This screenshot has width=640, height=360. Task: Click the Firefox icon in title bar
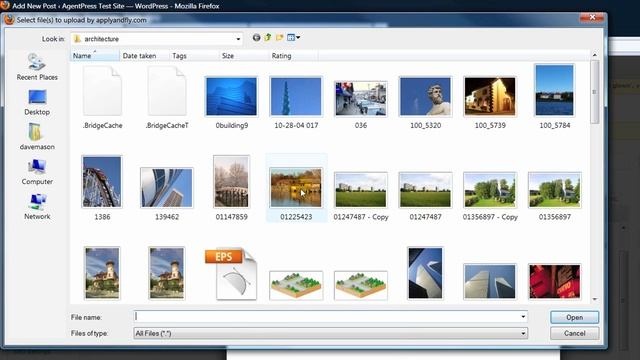click(9, 20)
